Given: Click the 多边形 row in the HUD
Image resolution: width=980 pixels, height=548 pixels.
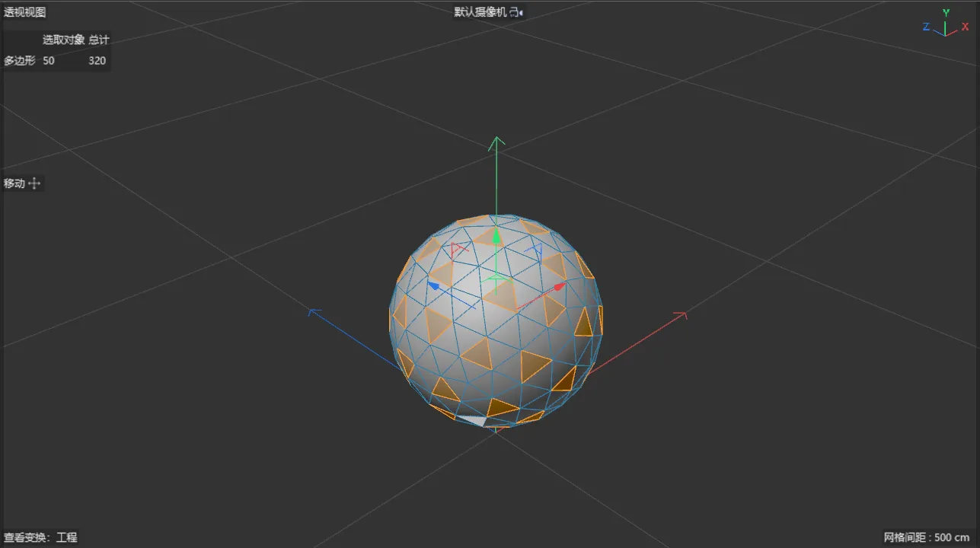Looking at the screenshot, I should [56, 60].
